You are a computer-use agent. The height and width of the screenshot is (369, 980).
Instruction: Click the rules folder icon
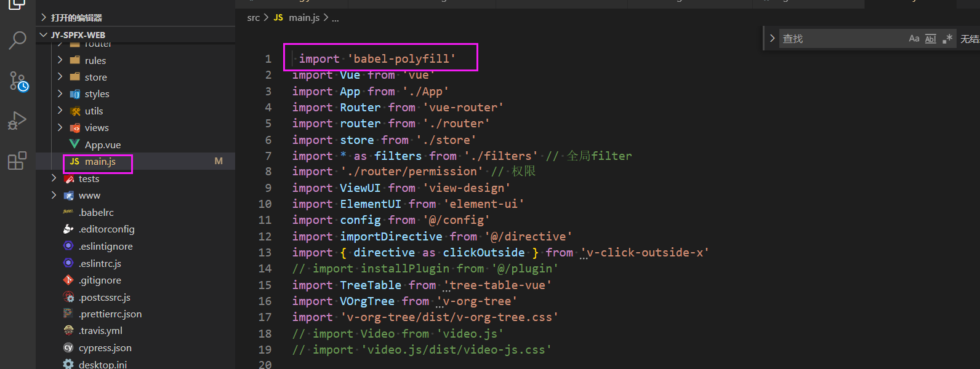[x=75, y=60]
